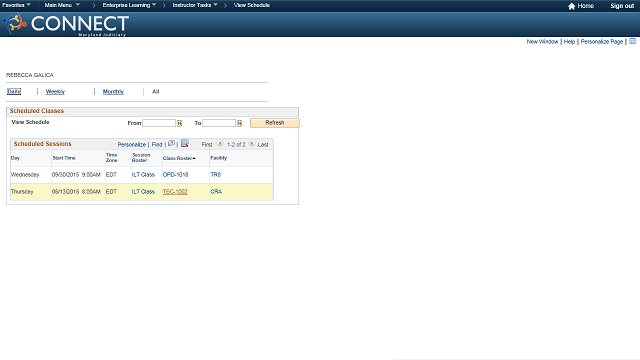Open the TEC-1002 class roster
Screen dimensions: 640x360
(175, 192)
